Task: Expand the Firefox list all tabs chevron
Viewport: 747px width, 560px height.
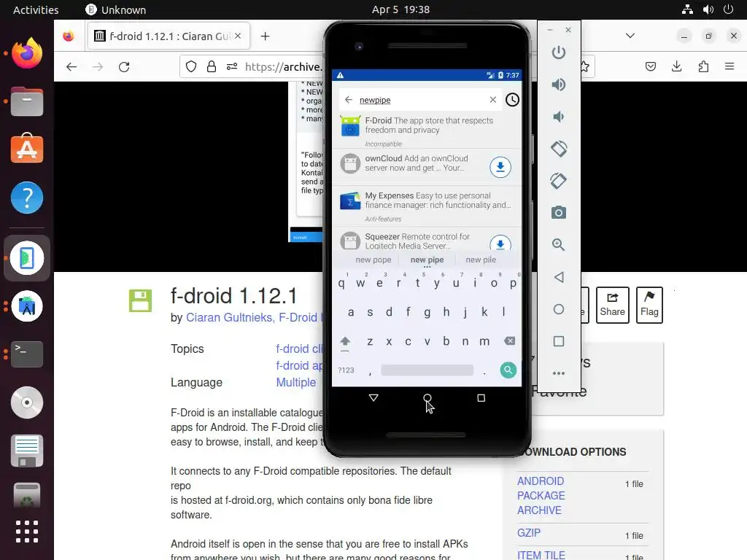Action: coord(630,36)
